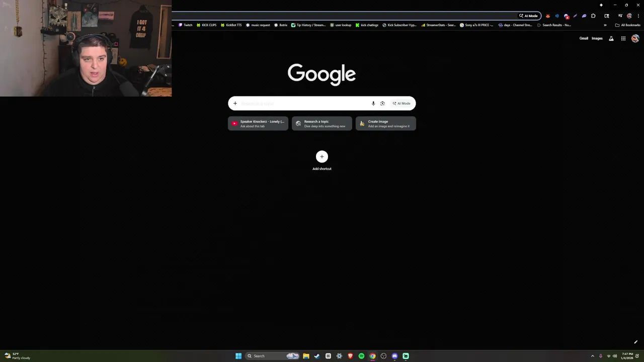Open the Search Results bookmark
644x362 pixels.
point(554,25)
